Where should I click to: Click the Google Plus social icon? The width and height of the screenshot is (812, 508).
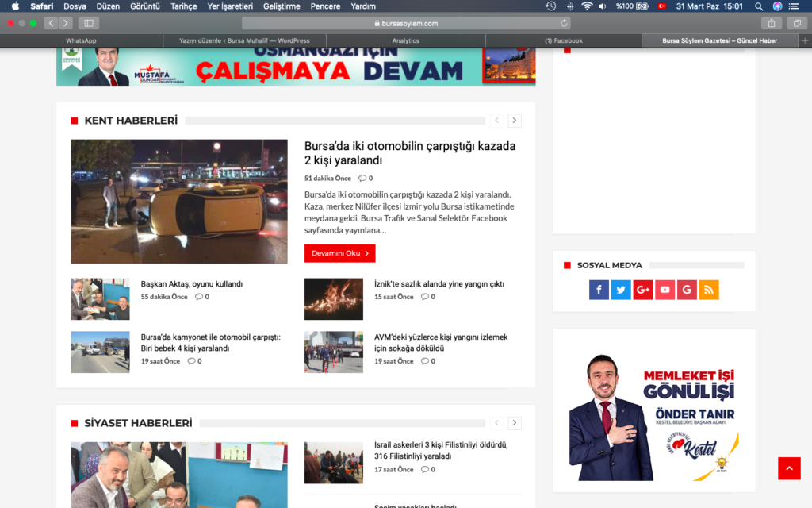(x=643, y=291)
